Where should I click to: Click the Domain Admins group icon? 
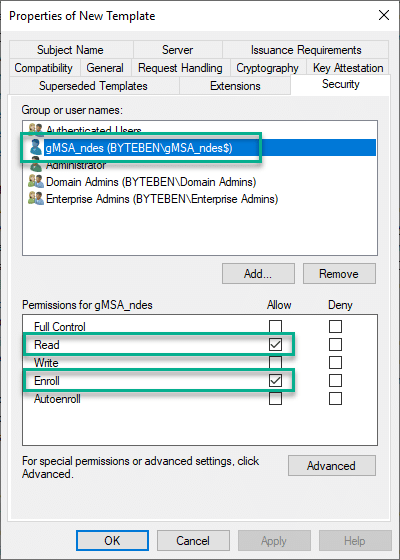tap(36, 182)
